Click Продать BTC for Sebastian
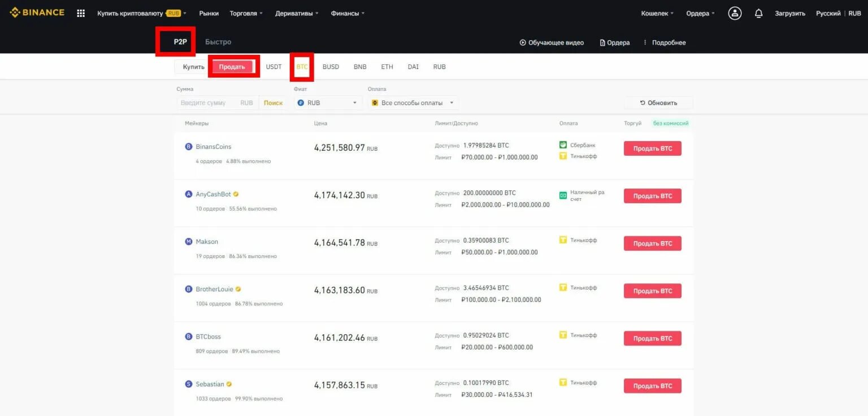 coord(653,386)
